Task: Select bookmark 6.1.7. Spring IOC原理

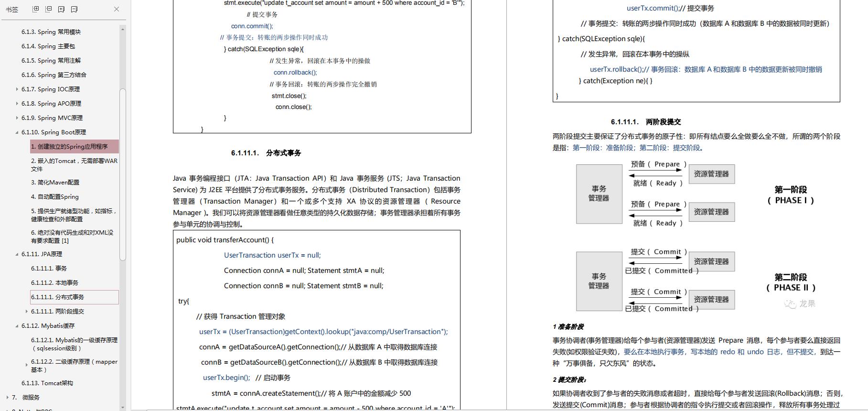Action: [51, 89]
